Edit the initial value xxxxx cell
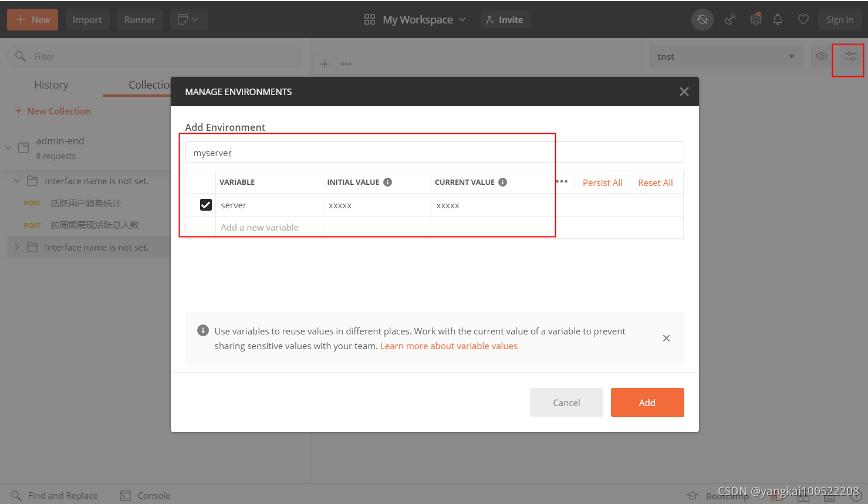This screenshot has height=504, width=868. point(377,205)
